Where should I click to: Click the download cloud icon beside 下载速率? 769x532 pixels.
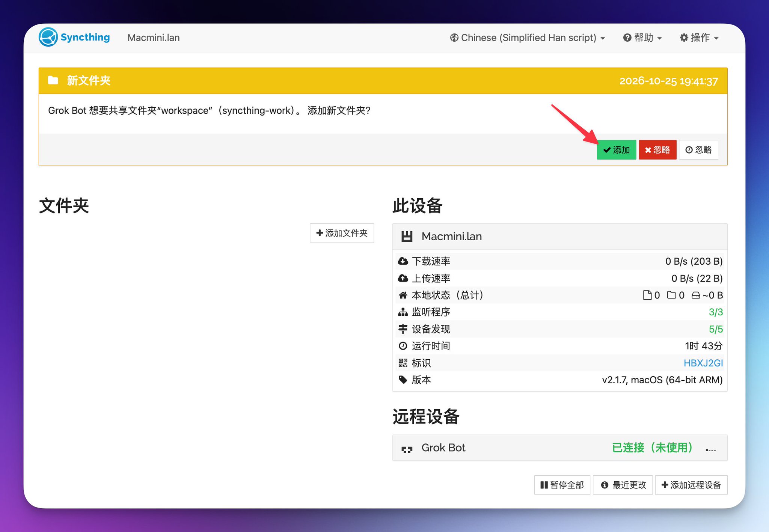403,261
